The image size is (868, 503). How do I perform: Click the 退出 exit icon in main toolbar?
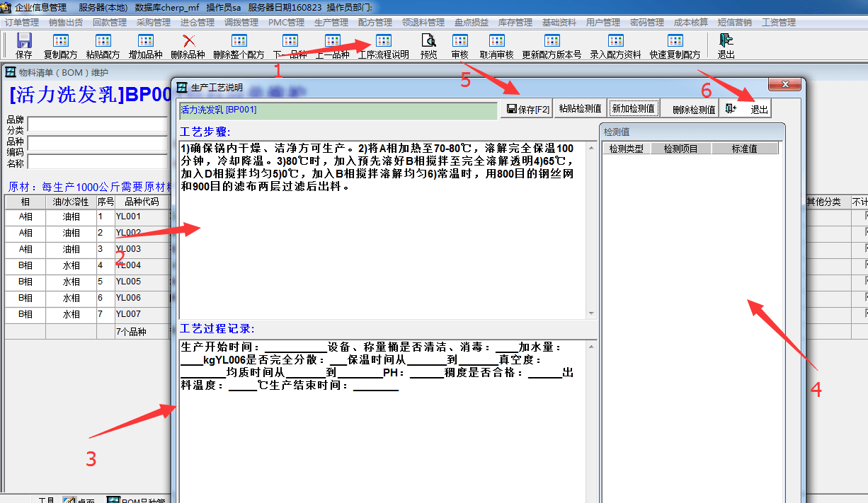tap(726, 41)
